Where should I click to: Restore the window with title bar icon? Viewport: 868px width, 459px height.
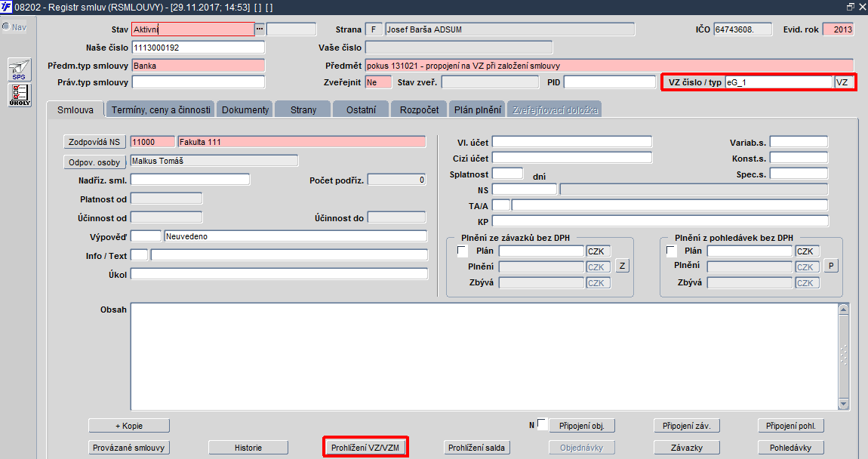click(x=851, y=7)
